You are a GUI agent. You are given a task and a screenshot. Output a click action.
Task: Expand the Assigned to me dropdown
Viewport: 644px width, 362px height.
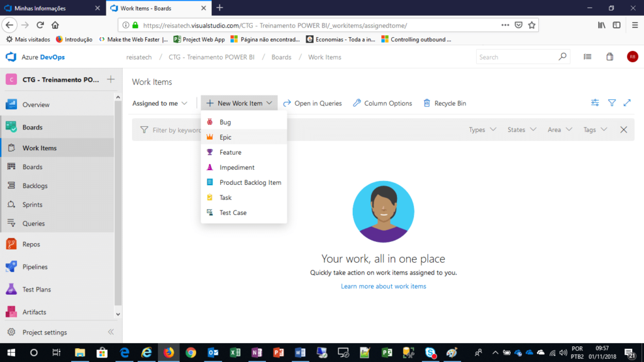coord(160,103)
